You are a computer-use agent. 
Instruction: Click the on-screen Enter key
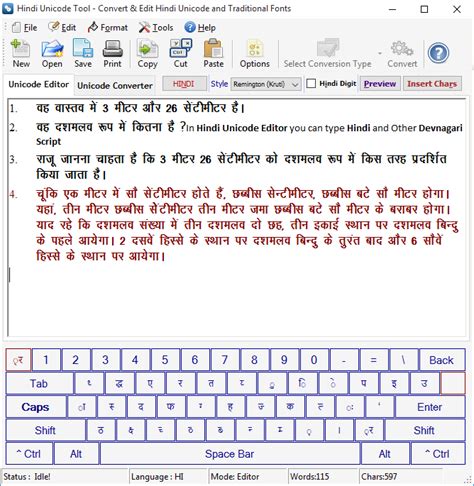pyautogui.click(x=430, y=407)
